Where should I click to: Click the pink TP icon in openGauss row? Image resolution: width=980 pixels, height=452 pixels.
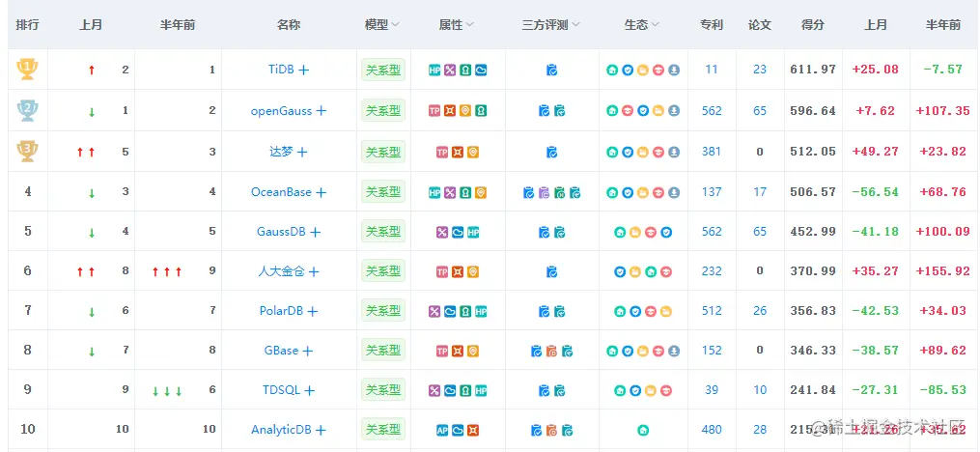tap(434, 111)
